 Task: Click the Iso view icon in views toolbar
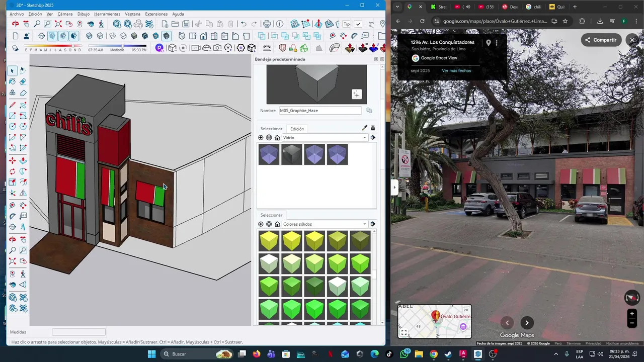pos(182,36)
